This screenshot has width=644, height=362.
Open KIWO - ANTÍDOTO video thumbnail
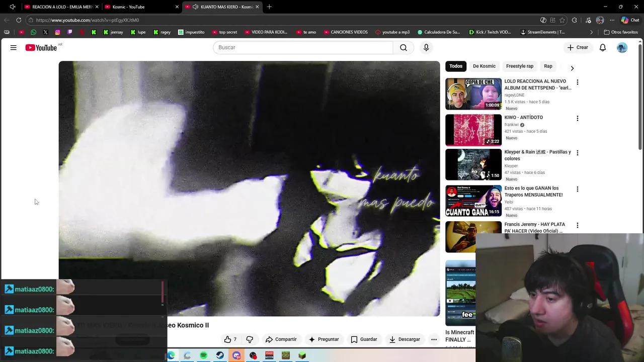pos(473,130)
